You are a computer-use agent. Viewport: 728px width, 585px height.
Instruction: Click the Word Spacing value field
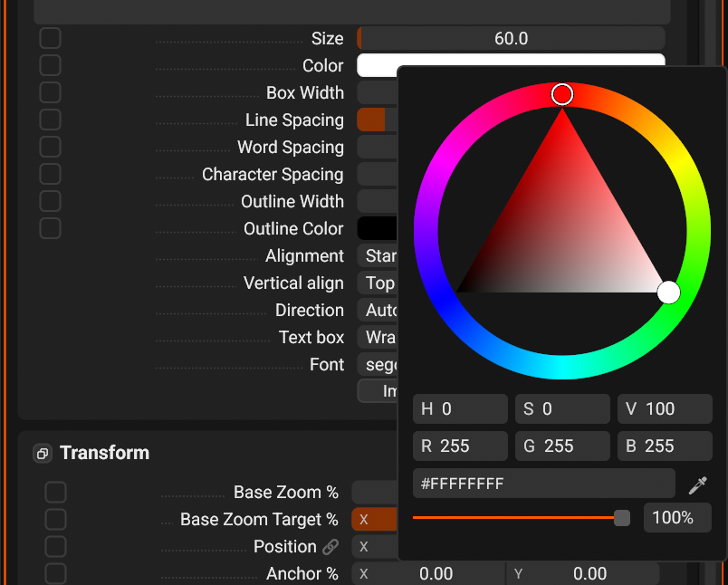coord(377,147)
